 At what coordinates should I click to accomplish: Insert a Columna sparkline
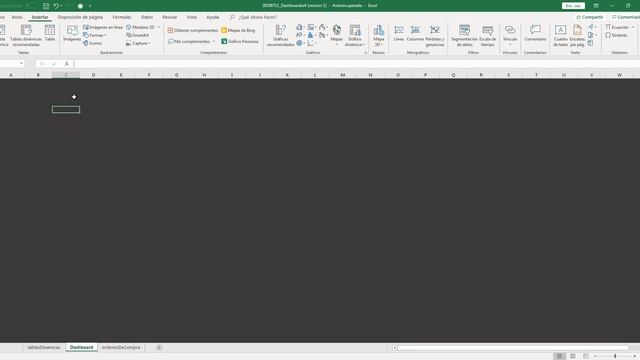pos(415,33)
